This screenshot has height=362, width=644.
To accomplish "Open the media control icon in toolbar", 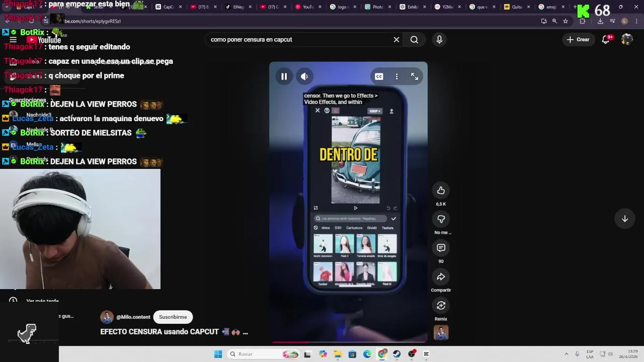I will 612,21.
